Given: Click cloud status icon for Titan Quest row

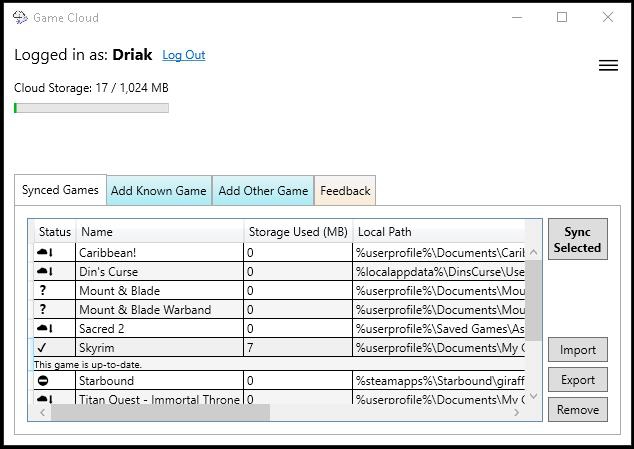Looking at the screenshot, I should [x=45, y=399].
